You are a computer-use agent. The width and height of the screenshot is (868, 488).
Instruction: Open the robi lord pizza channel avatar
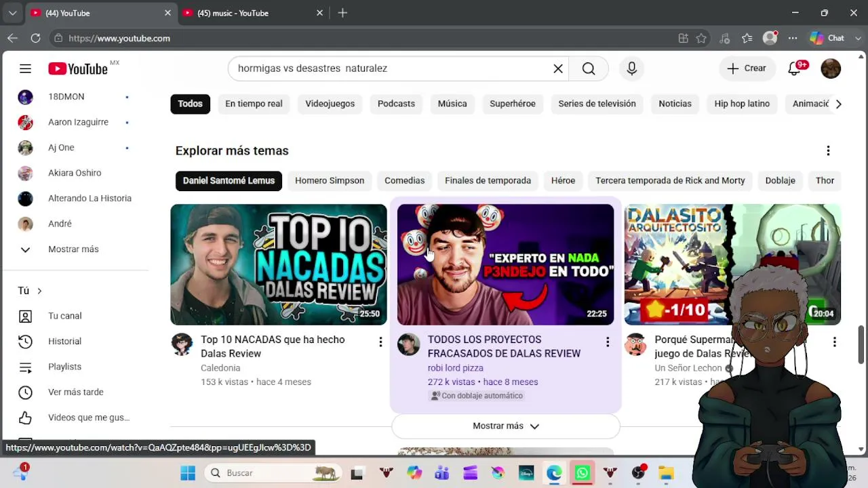point(408,344)
